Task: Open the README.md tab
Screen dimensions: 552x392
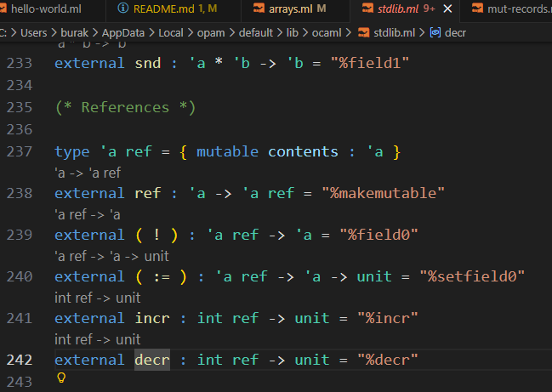Action: (163, 10)
